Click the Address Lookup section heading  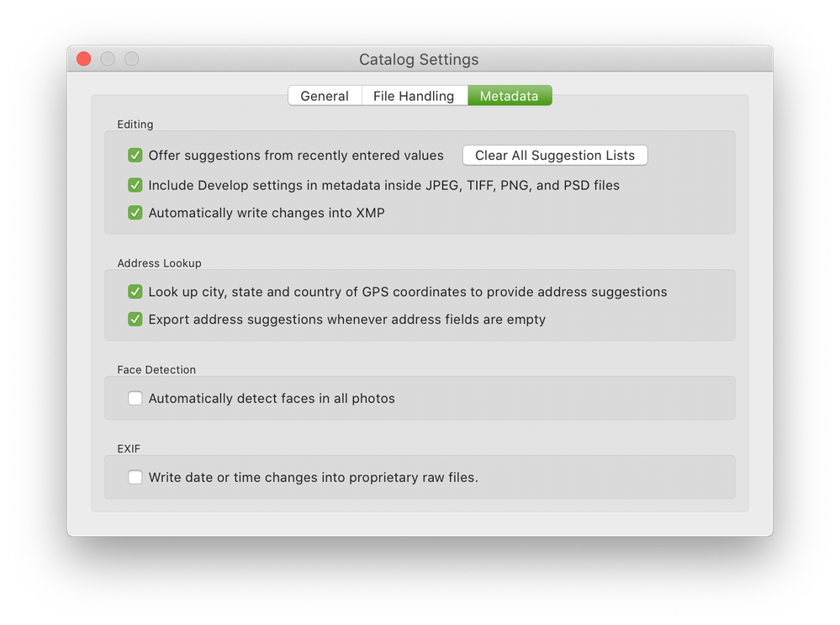coord(160,263)
